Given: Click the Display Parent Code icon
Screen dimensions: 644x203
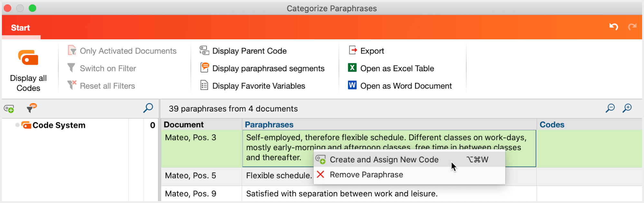Looking at the screenshot, I should pos(204,51).
